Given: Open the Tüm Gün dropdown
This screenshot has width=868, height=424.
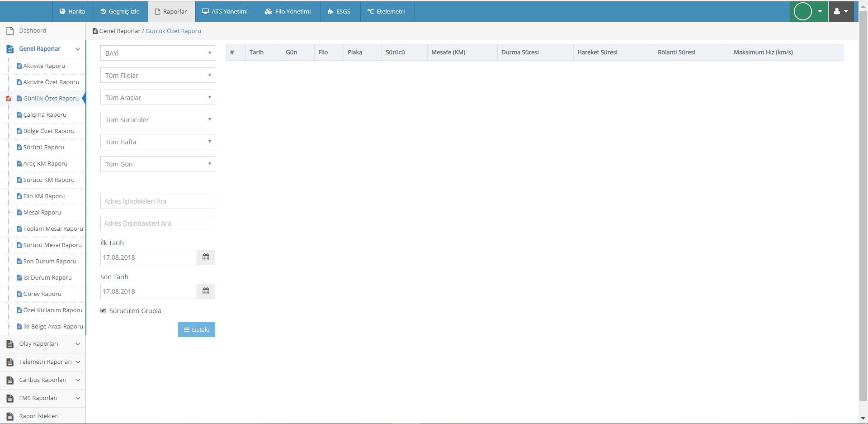Looking at the screenshot, I should click(157, 164).
